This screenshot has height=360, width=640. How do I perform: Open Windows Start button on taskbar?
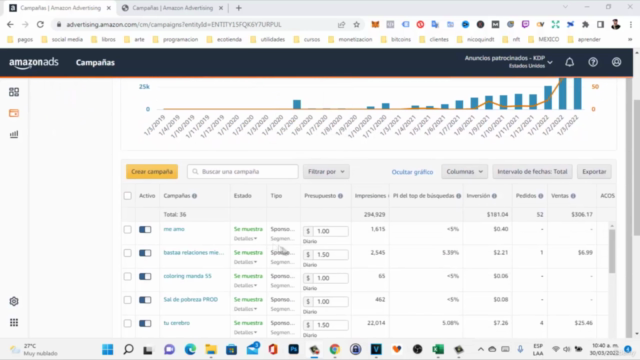[x=108, y=349]
